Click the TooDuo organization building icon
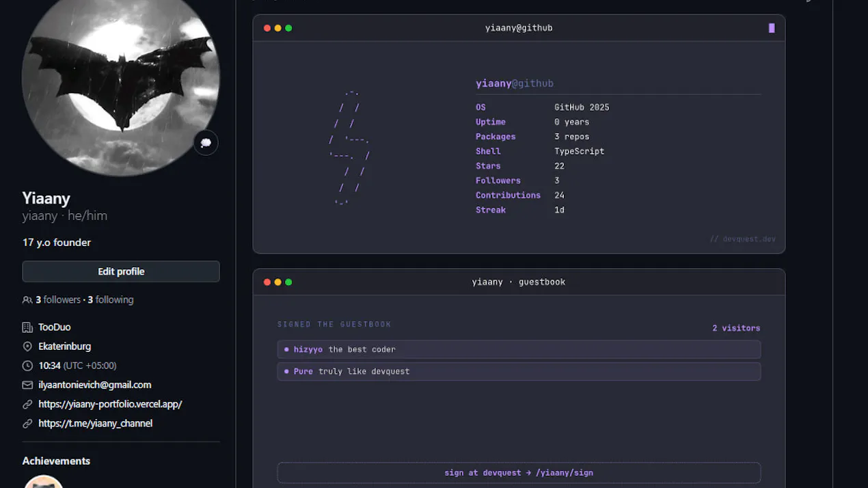The width and height of the screenshot is (868, 488). coord(27,327)
